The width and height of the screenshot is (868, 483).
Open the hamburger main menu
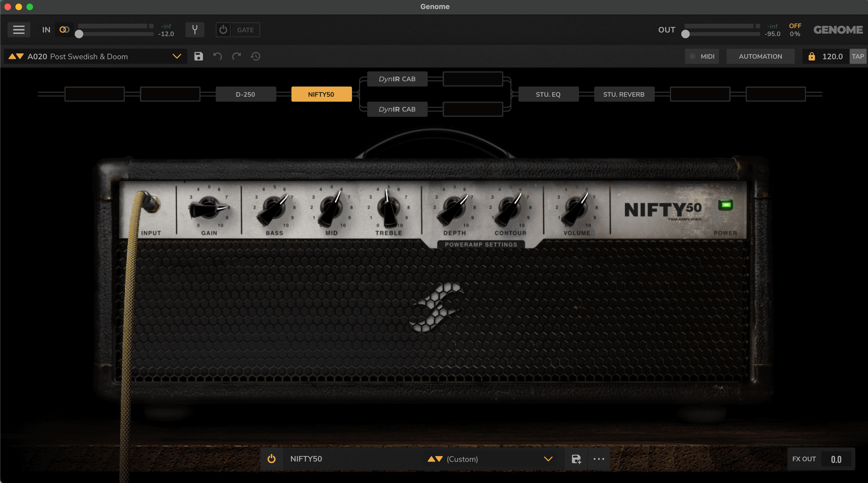click(x=19, y=30)
